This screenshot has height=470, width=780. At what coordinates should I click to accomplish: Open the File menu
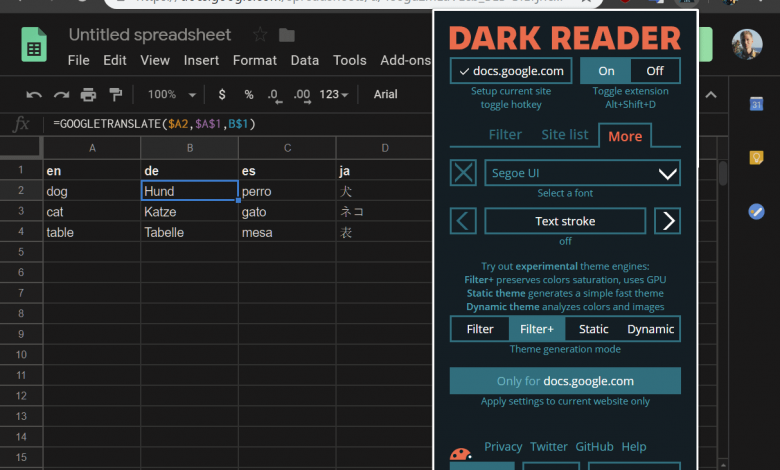tap(79, 60)
